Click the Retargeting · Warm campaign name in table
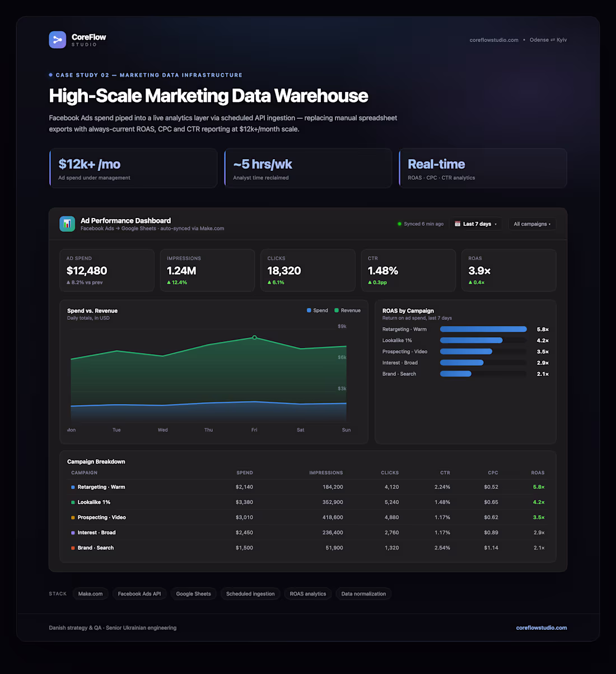 101,487
